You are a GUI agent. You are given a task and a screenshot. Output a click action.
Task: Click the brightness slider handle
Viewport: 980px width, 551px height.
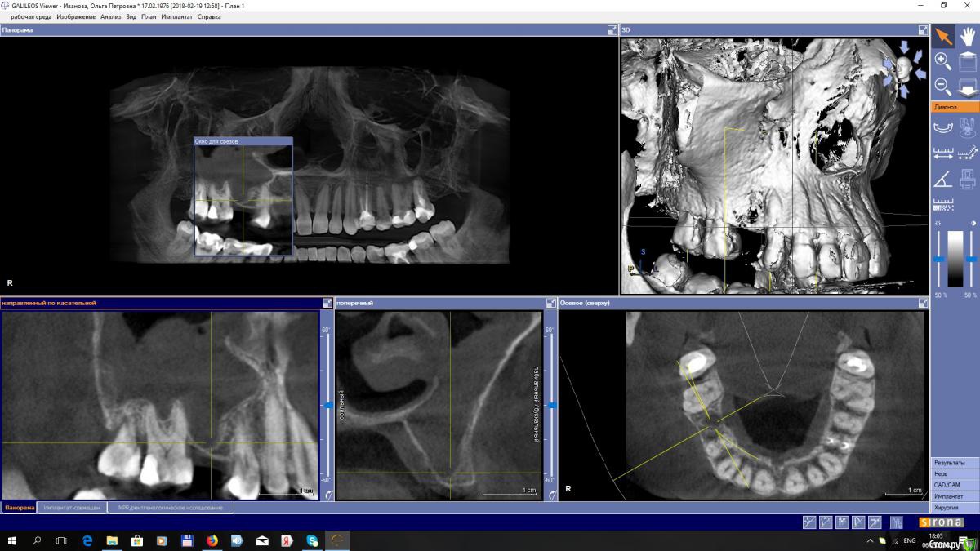(x=939, y=259)
